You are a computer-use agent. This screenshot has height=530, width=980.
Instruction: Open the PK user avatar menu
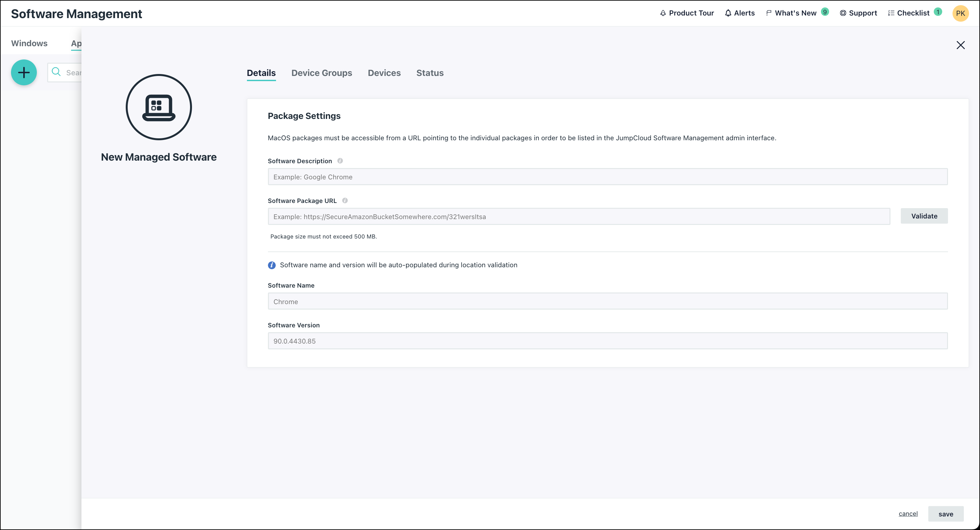[960, 13]
